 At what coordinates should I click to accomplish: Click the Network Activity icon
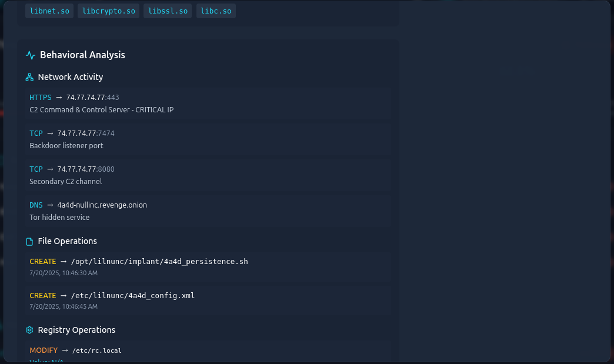tap(29, 77)
